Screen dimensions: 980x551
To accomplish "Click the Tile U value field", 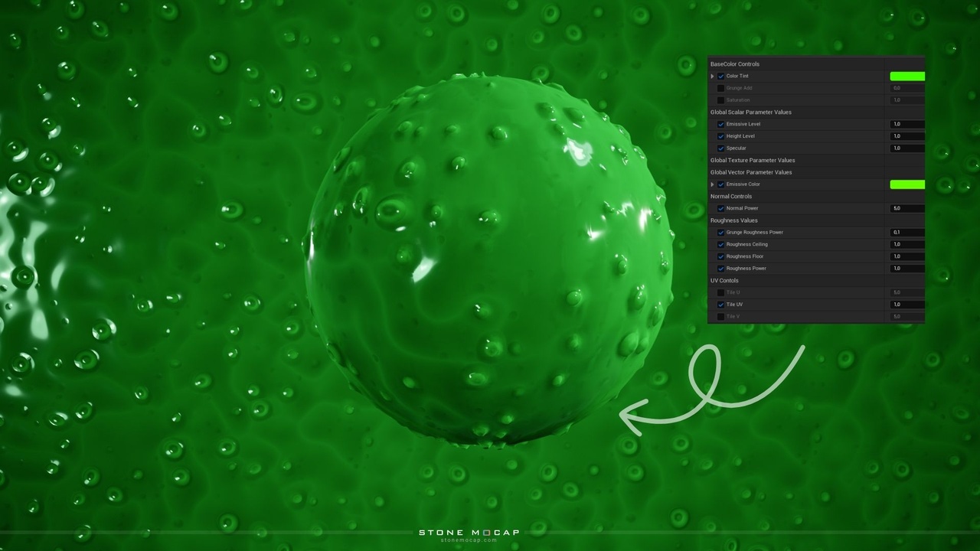I will coord(907,292).
